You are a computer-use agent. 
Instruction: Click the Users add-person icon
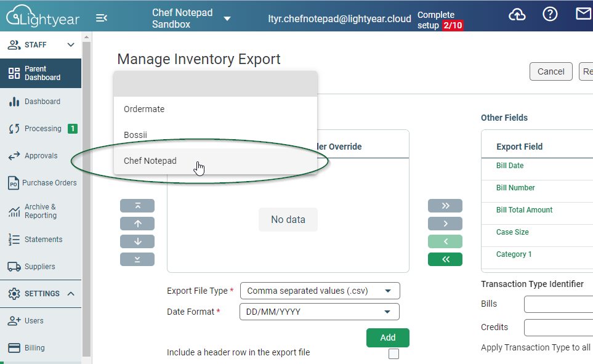click(x=14, y=321)
